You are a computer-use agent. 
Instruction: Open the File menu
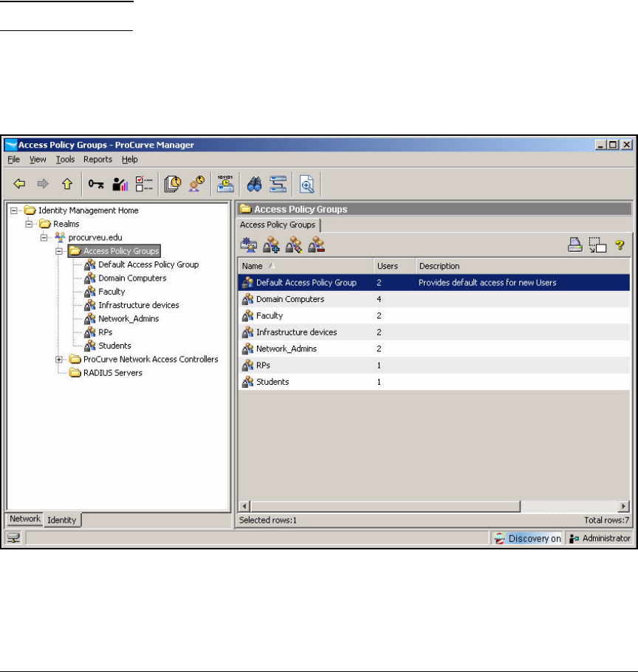(14, 160)
